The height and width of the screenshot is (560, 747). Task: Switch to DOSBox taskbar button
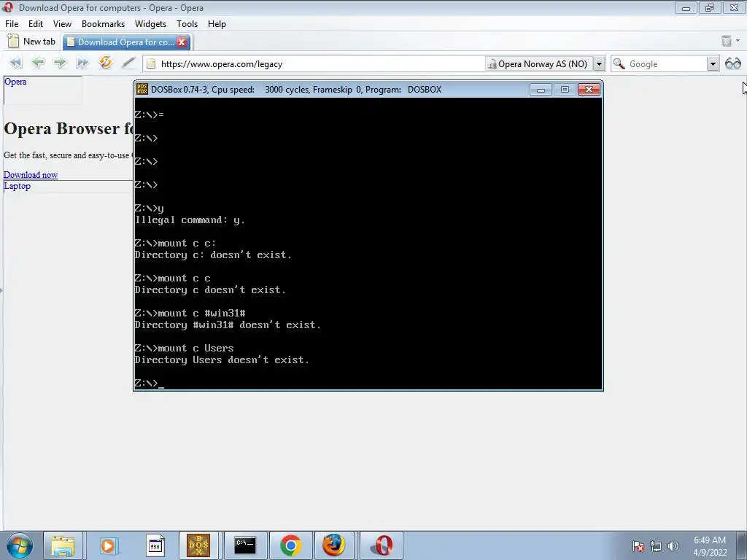coord(198,545)
